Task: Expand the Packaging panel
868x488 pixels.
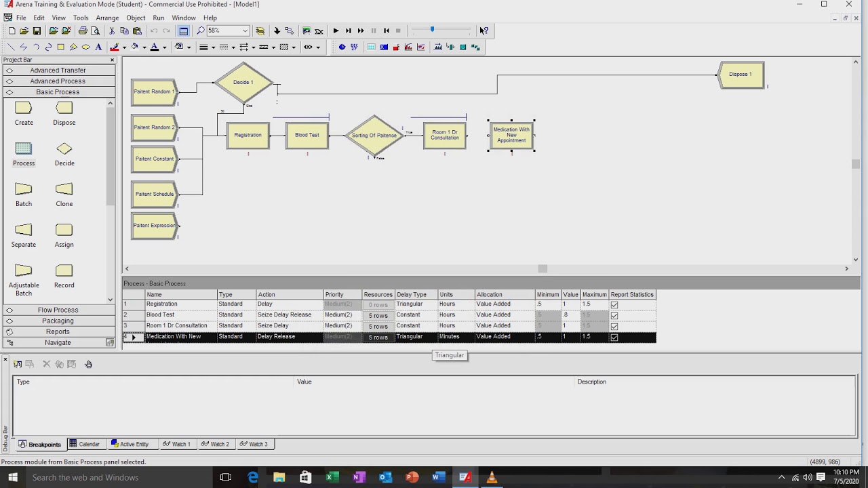Action: 58,321
